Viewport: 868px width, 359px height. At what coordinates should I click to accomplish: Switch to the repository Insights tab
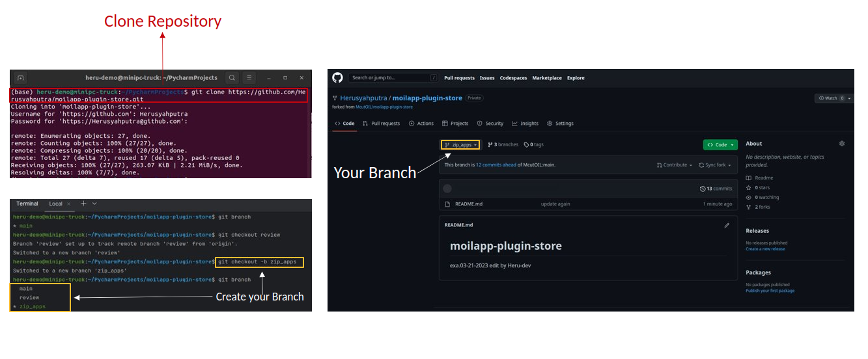(525, 124)
